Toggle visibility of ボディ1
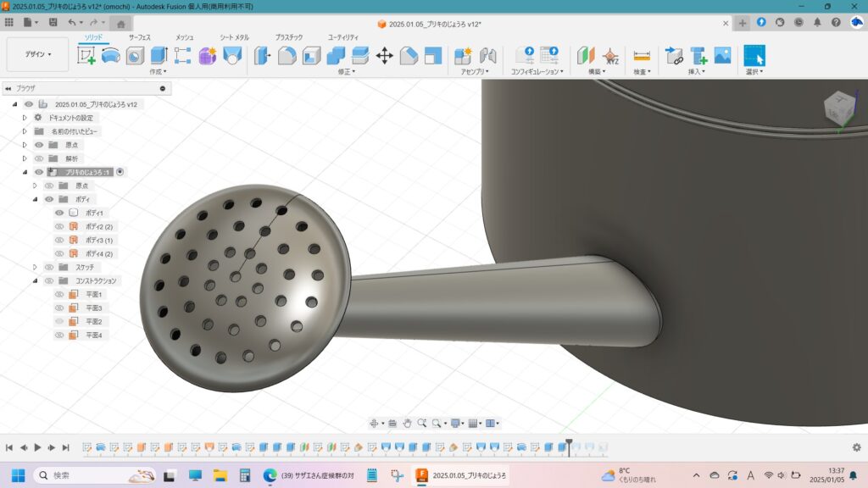The height and width of the screenshot is (488, 868). pos(59,213)
